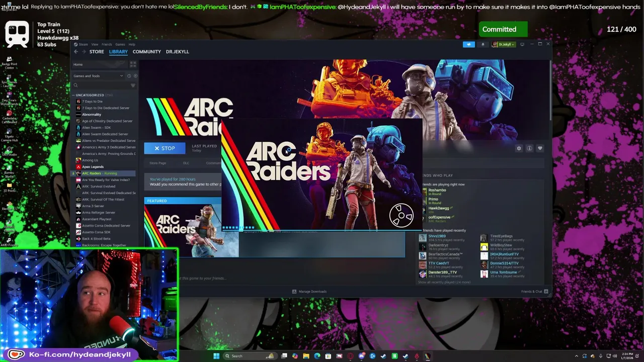Open Microsoft Store on the taskbar
This screenshot has width=644, height=362.
click(328, 356)
